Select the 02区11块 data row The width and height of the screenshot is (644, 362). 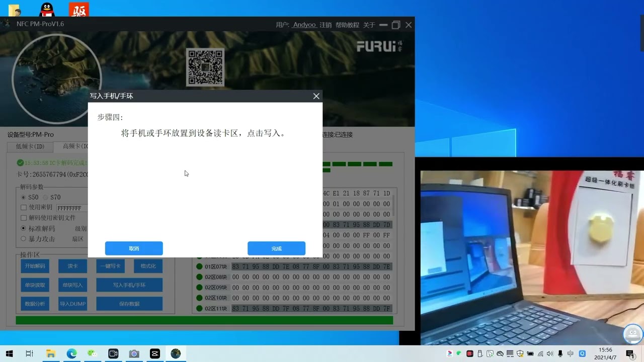click(293, 309)
